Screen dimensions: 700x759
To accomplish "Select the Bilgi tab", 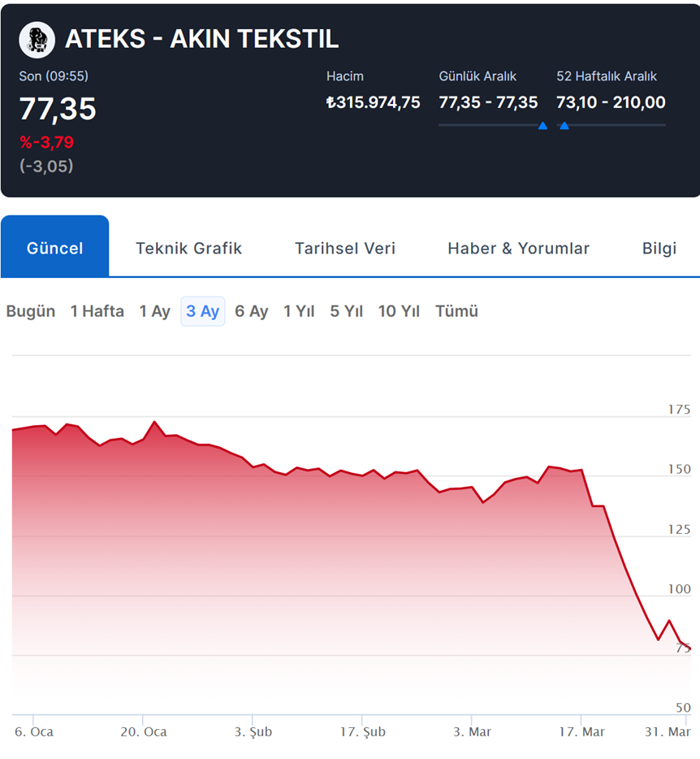I will click(x=659, y=248).
